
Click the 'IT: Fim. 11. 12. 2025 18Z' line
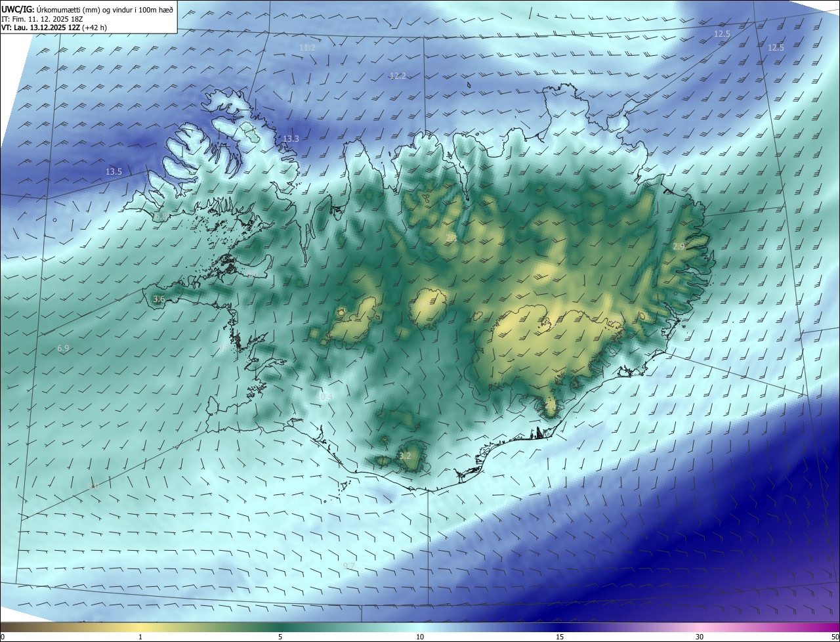click(41, 19)
